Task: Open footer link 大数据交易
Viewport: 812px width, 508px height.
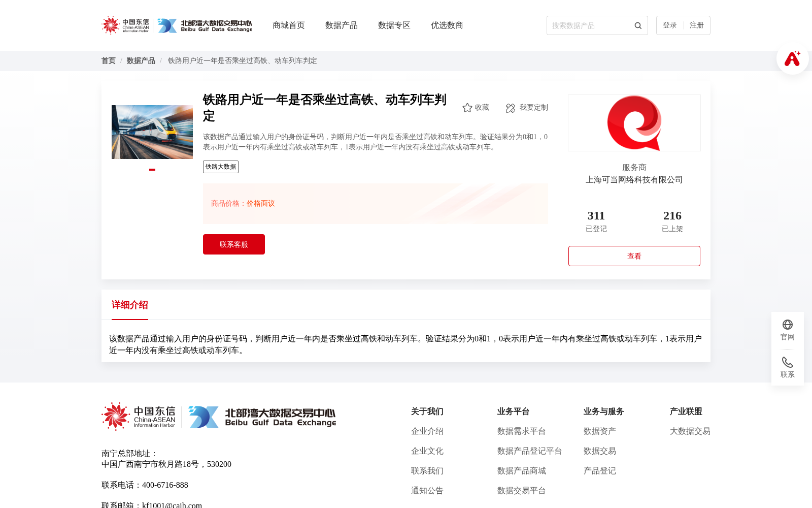Action: (690, 431)
